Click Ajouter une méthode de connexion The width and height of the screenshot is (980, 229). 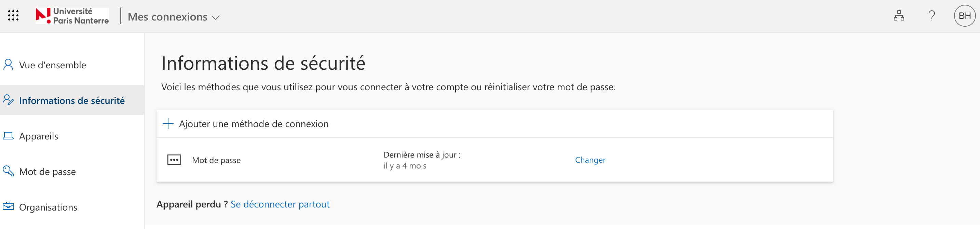click(x=253, y=124)
